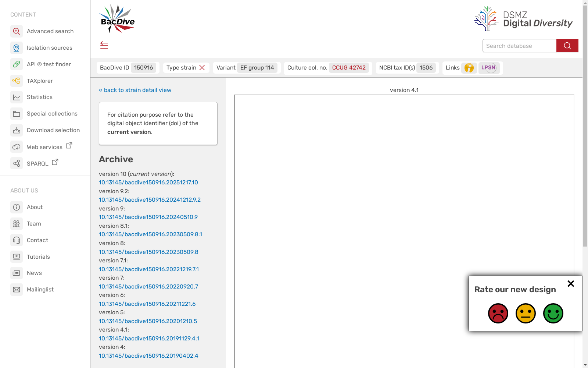
Task: Click SPARQL external link arrow
Action: [x=55, y=162]
